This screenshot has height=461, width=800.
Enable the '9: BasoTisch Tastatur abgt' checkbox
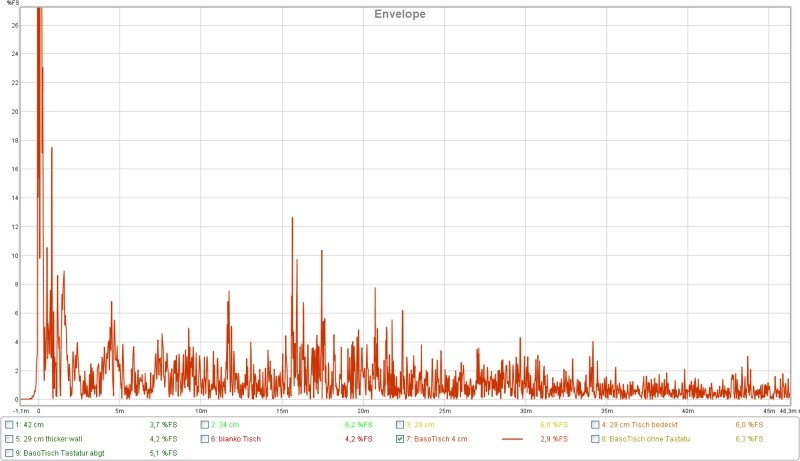9,453
